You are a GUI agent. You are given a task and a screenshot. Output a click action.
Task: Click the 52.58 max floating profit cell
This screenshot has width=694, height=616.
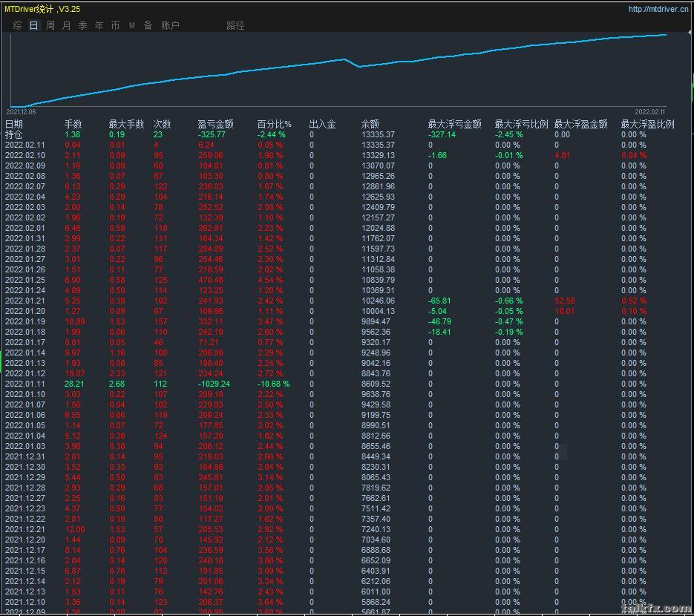point(565,301)
